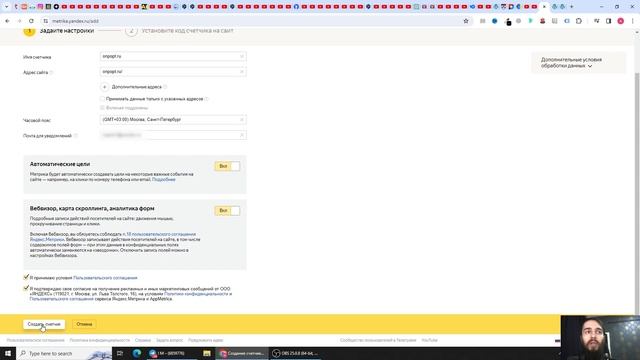Switch to the OBS taskbar window
The height and width of the screenshot is (360, 640).
pos(295,353)
